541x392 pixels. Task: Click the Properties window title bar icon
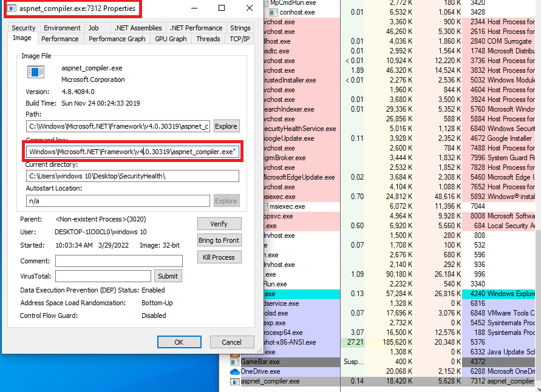(12, 8)
